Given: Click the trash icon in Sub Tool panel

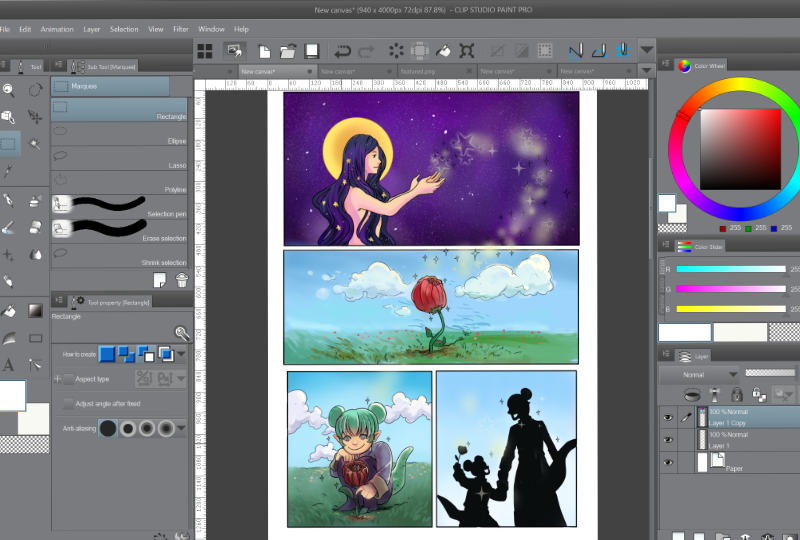Looking at the screenshot, I should 182,280.
